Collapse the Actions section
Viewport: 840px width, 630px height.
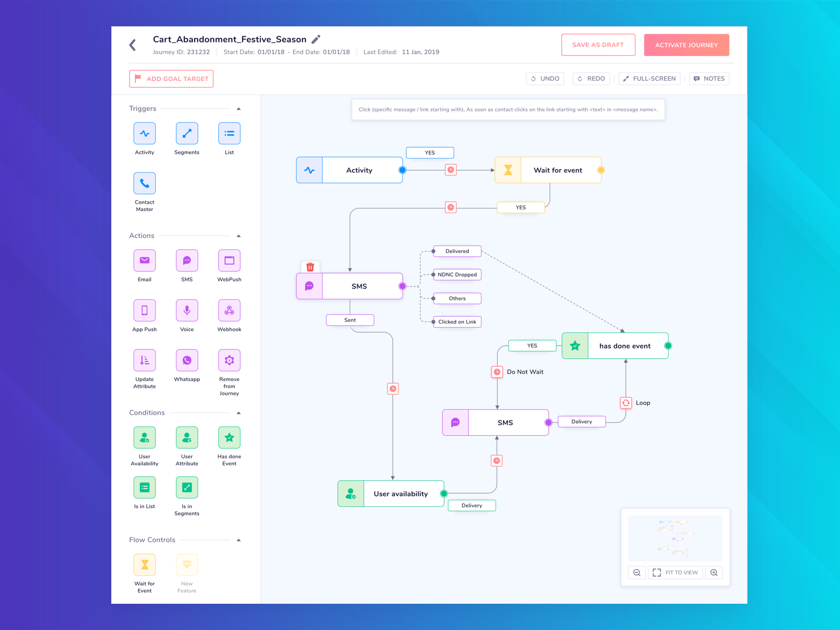click(x=239, y=235)
